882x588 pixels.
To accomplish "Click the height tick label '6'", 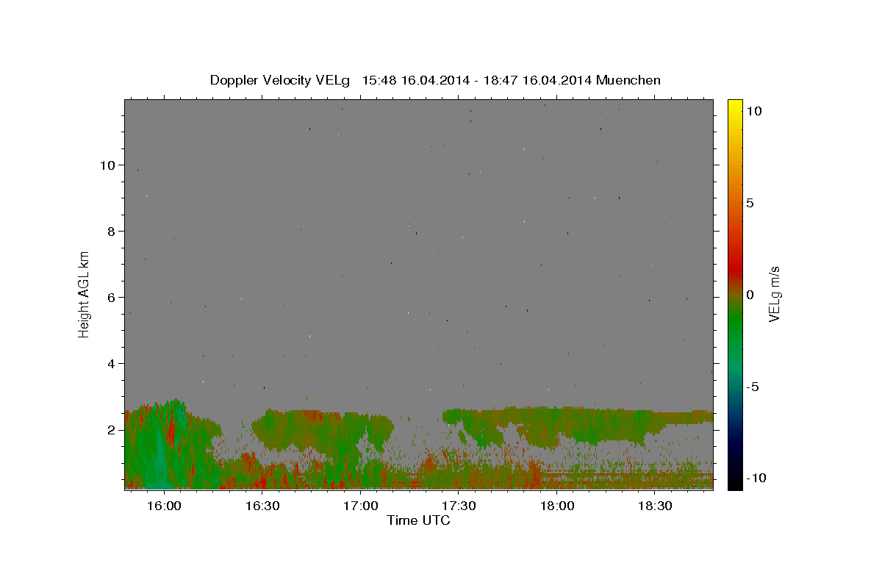I will 112,298.
